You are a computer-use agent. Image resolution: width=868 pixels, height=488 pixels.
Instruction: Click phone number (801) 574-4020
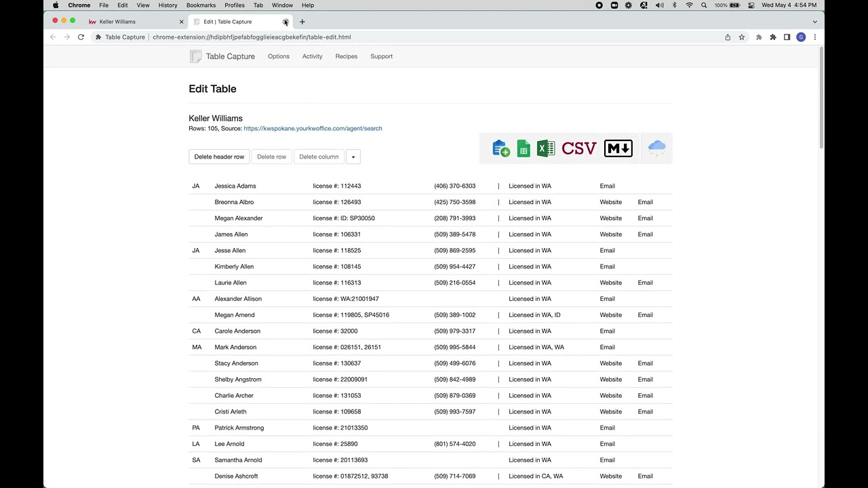(454, 444)
